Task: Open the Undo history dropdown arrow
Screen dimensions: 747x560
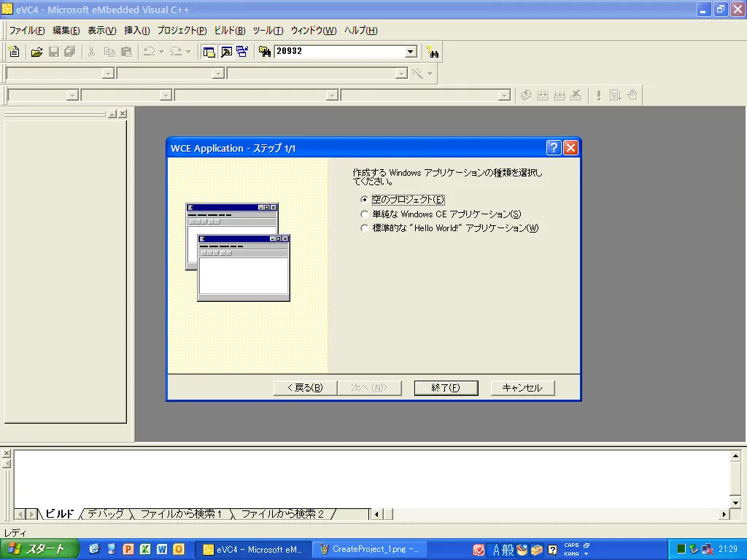Action: point(161,52)
